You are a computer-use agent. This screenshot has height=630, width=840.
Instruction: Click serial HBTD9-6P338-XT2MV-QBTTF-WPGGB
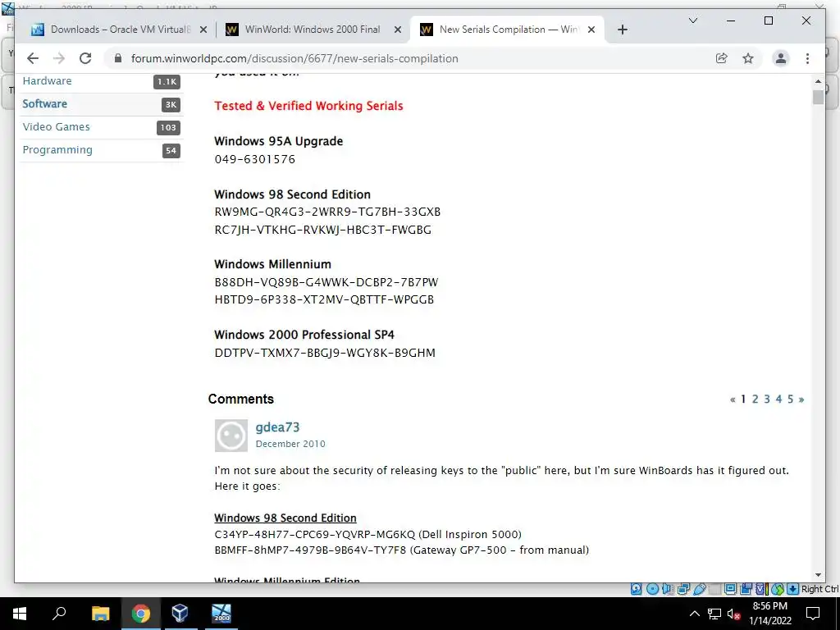(x=324, y=299)
